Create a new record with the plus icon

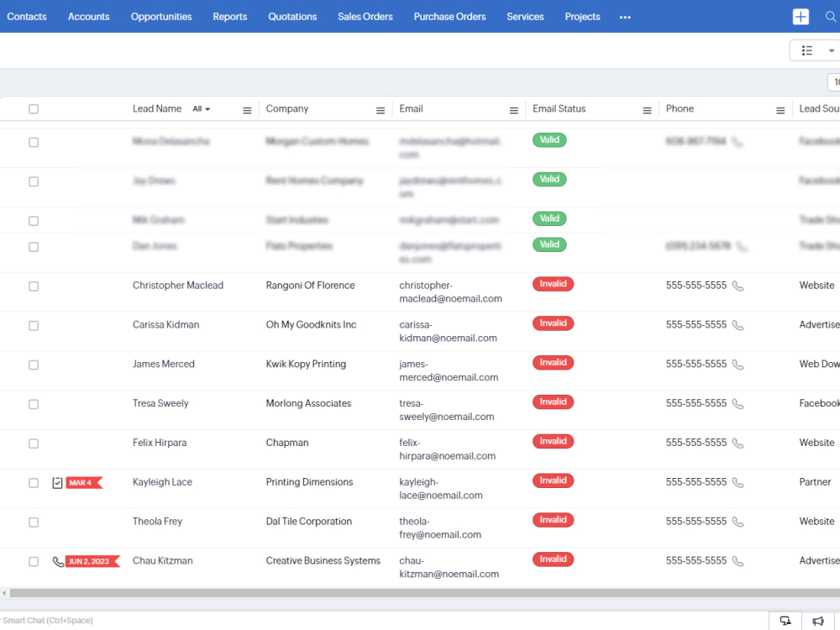pos(800,16)
